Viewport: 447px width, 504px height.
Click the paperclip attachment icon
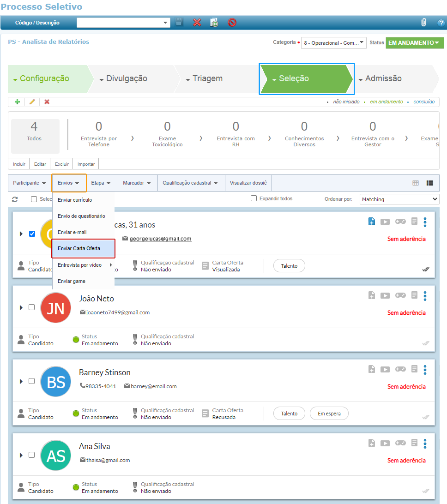(x=423, y=22)
